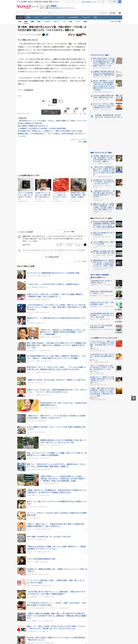The width and height of the screenshot is (138, 644).
Task: Open the 返信 14件 replies link
Action: (26, 245)
